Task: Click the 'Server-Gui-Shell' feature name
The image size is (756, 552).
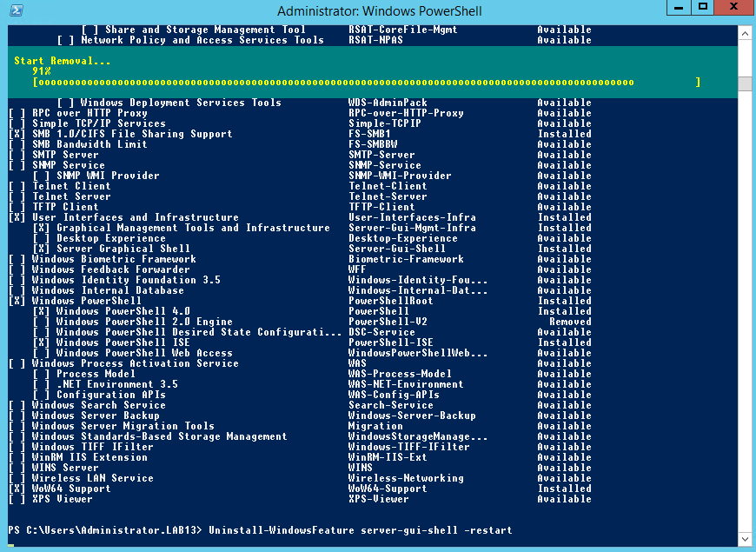Action: pyautogui.click(x=397, y=249)
